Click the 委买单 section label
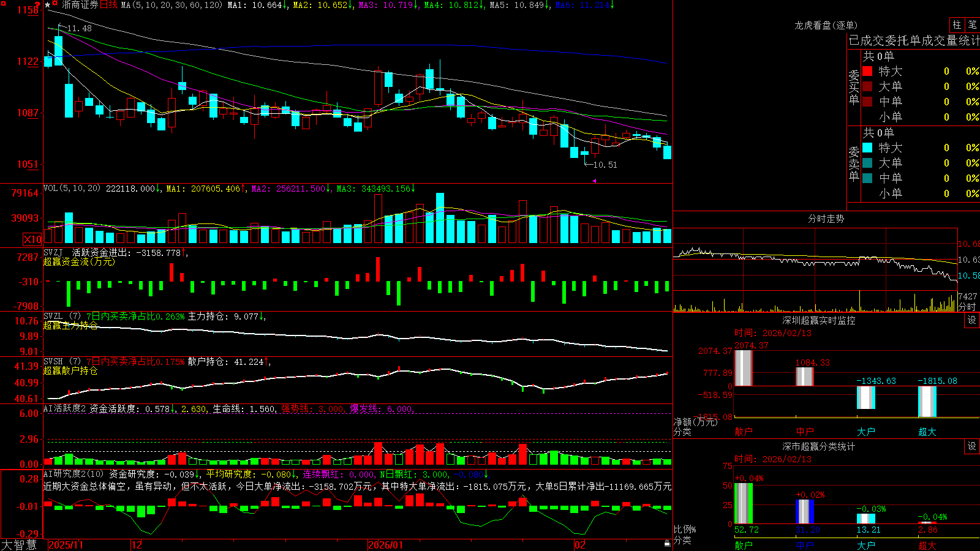 point(854,86)
